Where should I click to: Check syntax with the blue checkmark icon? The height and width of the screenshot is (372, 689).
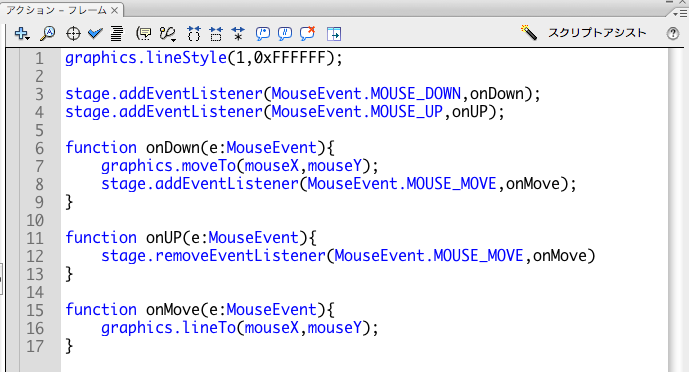click(x=95, y=33)
